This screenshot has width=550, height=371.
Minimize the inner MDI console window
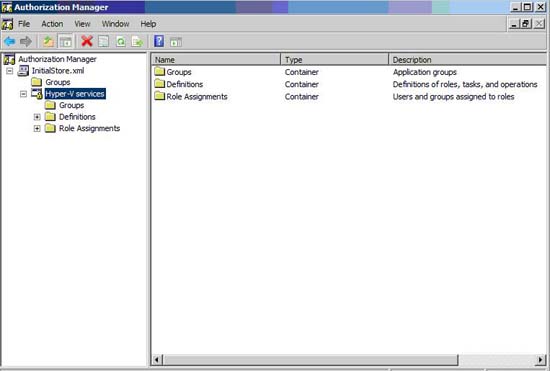pos(514,24)
